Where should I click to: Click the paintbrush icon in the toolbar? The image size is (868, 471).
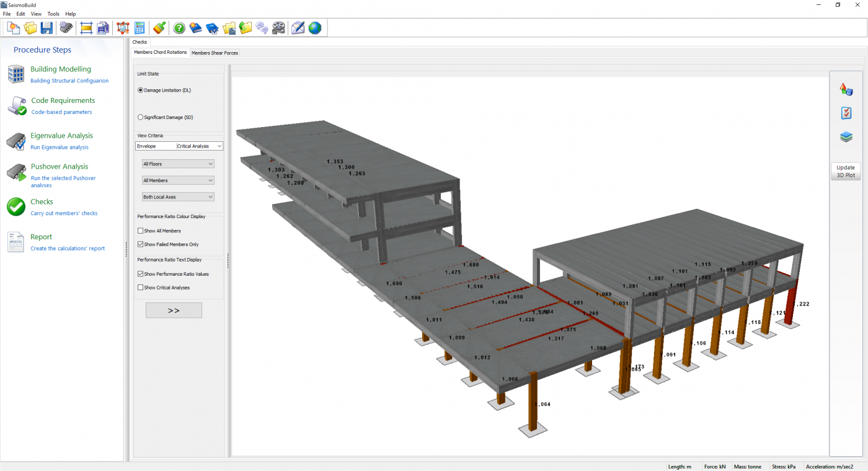click(x=159, y=28)
